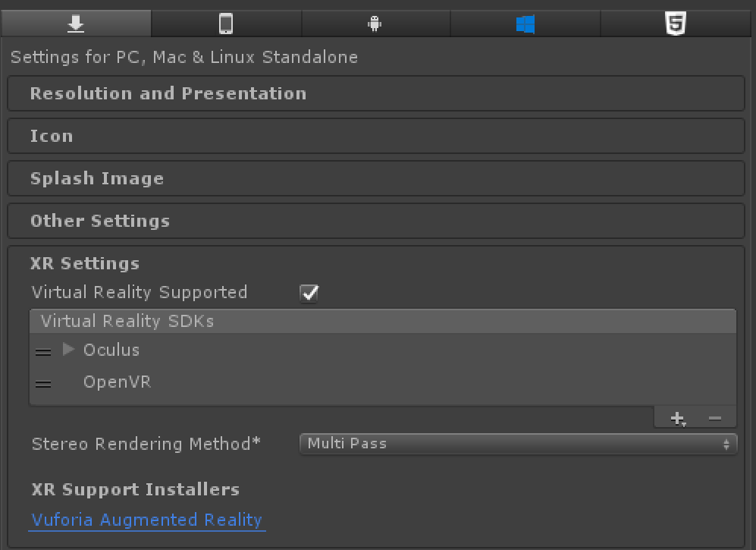Select the Oculus entry in SDK list
Screen dimensions: 756x550
111,350
